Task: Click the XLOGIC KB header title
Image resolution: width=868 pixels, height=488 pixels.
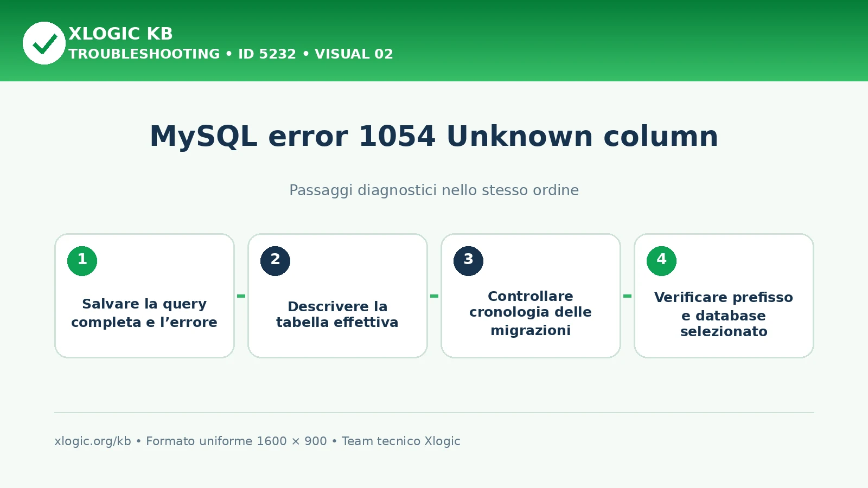Action: click(120, 34)
